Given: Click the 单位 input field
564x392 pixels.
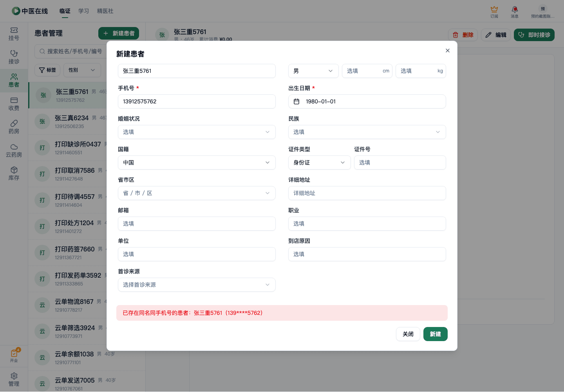Looking at the screenshot, I should (197, 254).
